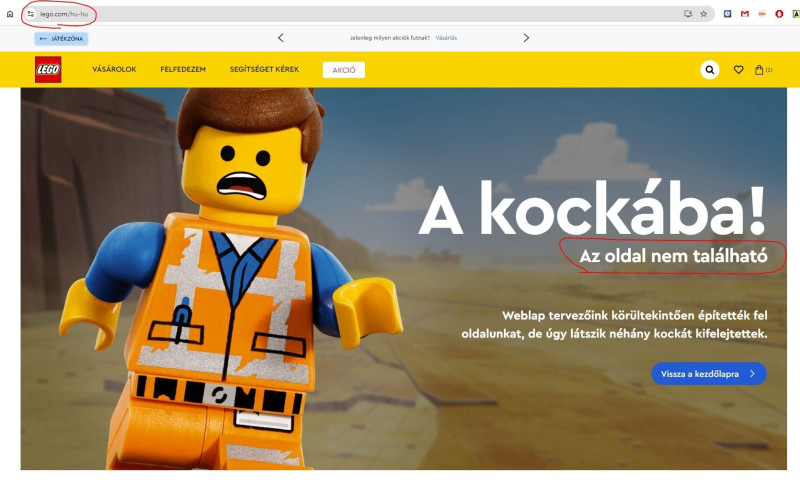Open the VÁSÁROLOK menu
800x485 pixels.
[114, 69]
